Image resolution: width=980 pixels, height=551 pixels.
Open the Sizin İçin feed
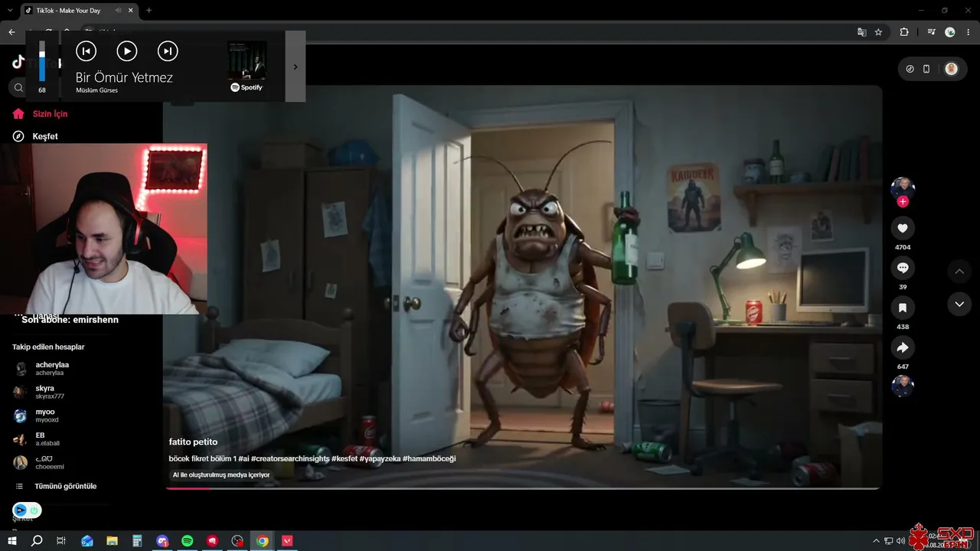pos(50,114)
